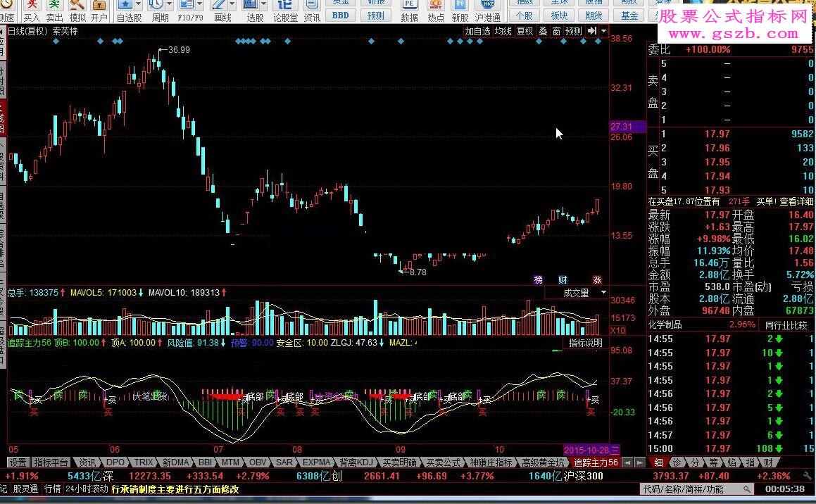Expand the chart header dropdown arrow

point(603,31)
